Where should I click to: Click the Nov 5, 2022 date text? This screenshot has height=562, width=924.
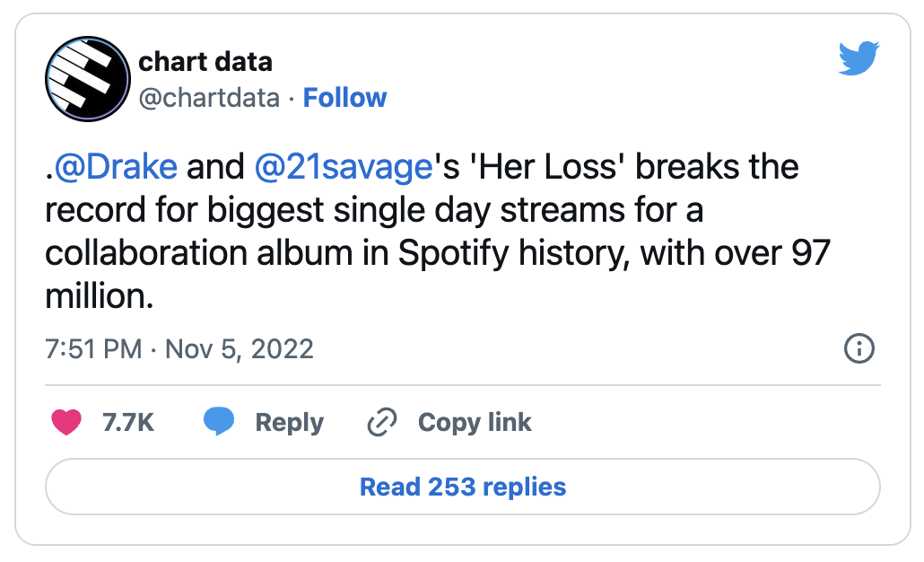(x=240, y=349)
